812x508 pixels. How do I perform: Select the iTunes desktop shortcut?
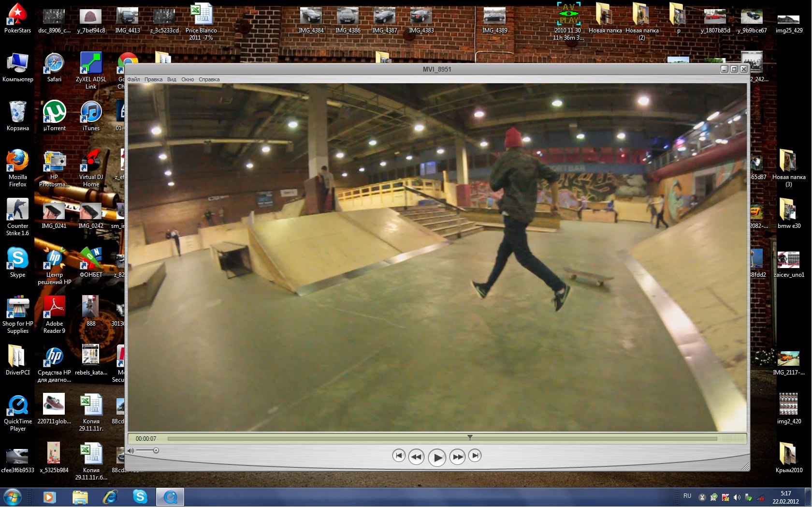click(91, 113)
